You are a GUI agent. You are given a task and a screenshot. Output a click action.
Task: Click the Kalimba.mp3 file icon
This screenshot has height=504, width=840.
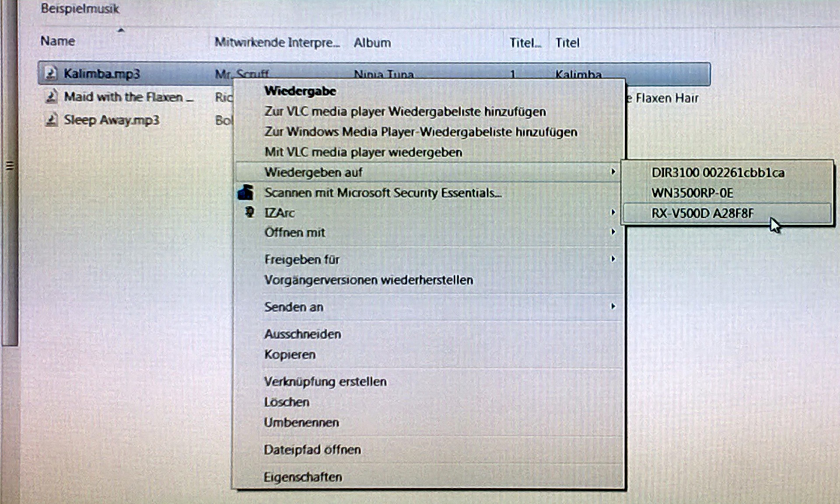click(x=51, y=73)
